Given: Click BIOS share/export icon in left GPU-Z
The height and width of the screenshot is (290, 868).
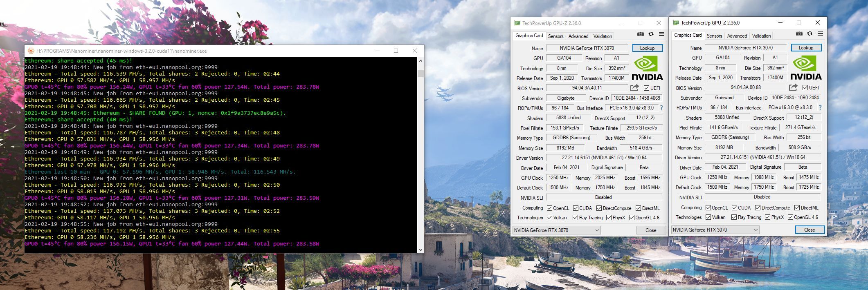Looking at the screenshot, I should 634,88.
